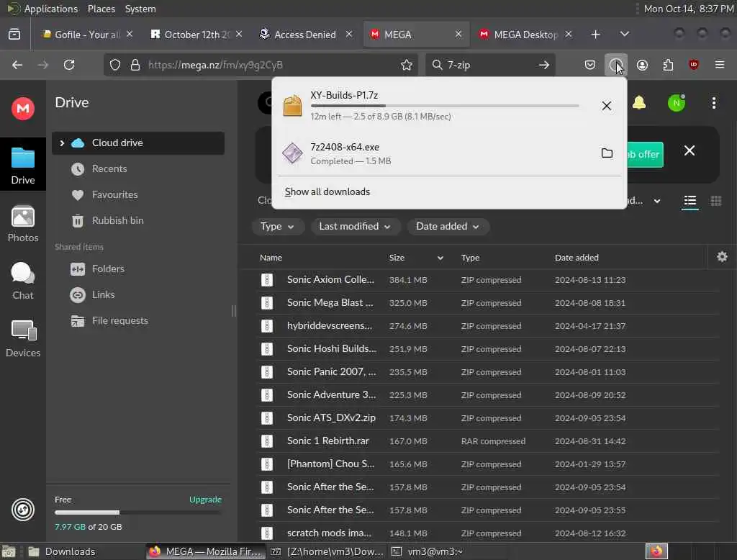Sort by the Name column header

pyautogui.click(x=271, y=258)
